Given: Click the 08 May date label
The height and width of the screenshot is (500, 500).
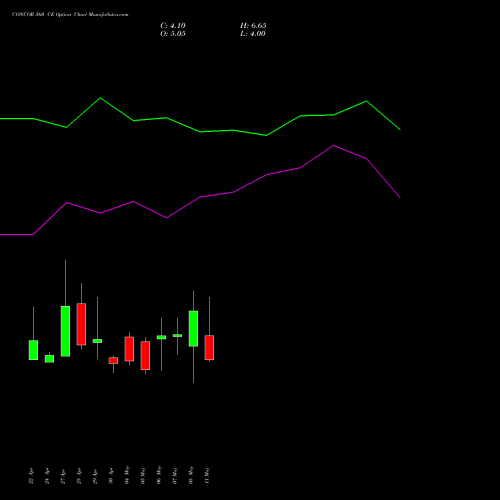Looking at the screenshot, I should point(191,475).
